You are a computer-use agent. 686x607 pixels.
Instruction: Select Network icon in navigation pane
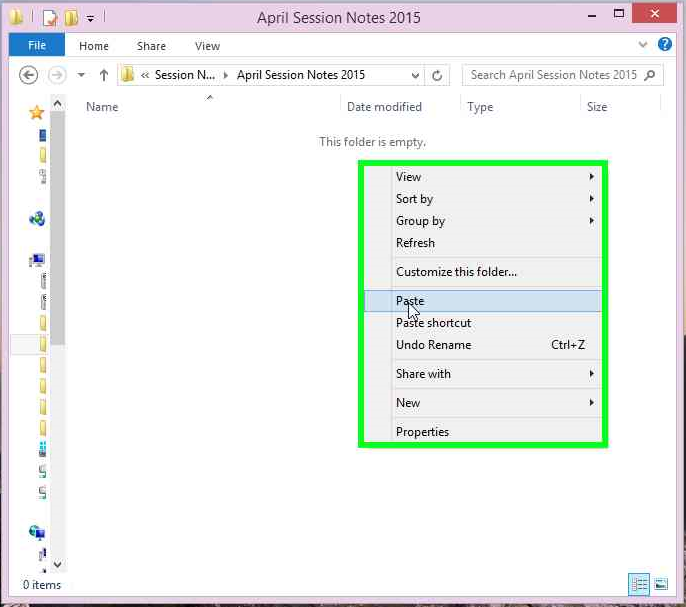[37, 532]
